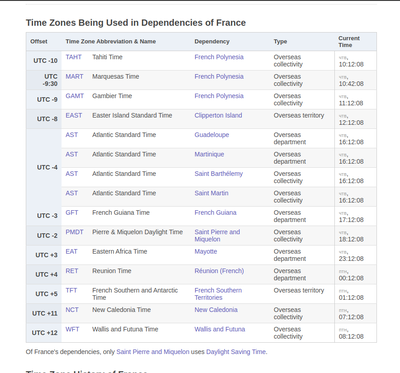Select the UTC -8 offset cell
The image size is (400, 373).
pyautogui.click(x=44, y=119)
